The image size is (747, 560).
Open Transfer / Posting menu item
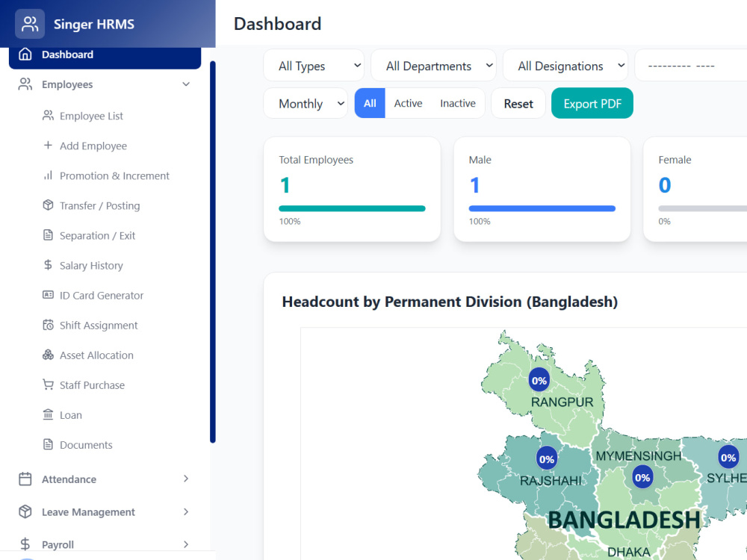tap(99, 206)
